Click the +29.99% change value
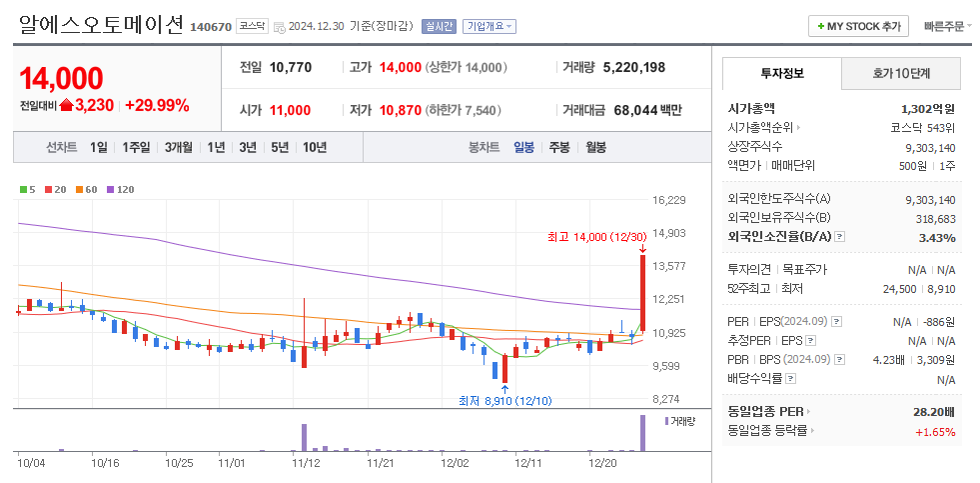This screenshot has width=980, height=483. click(x=157, y=106)
